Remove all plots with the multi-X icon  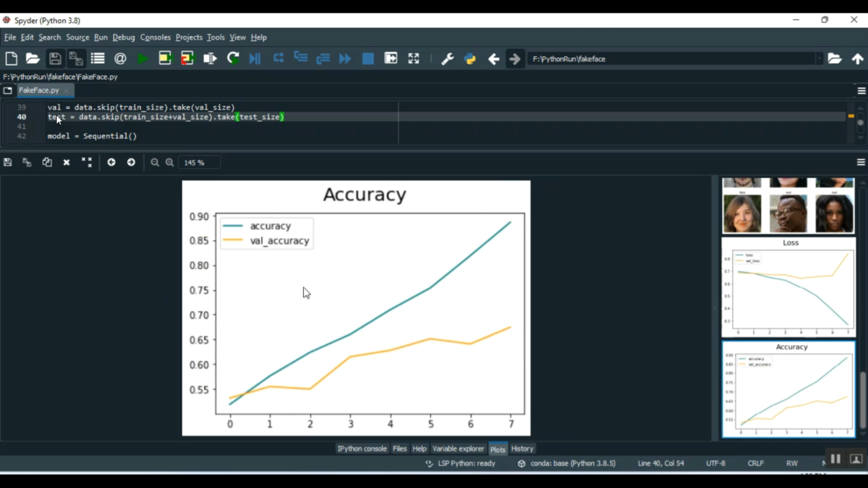87,162
